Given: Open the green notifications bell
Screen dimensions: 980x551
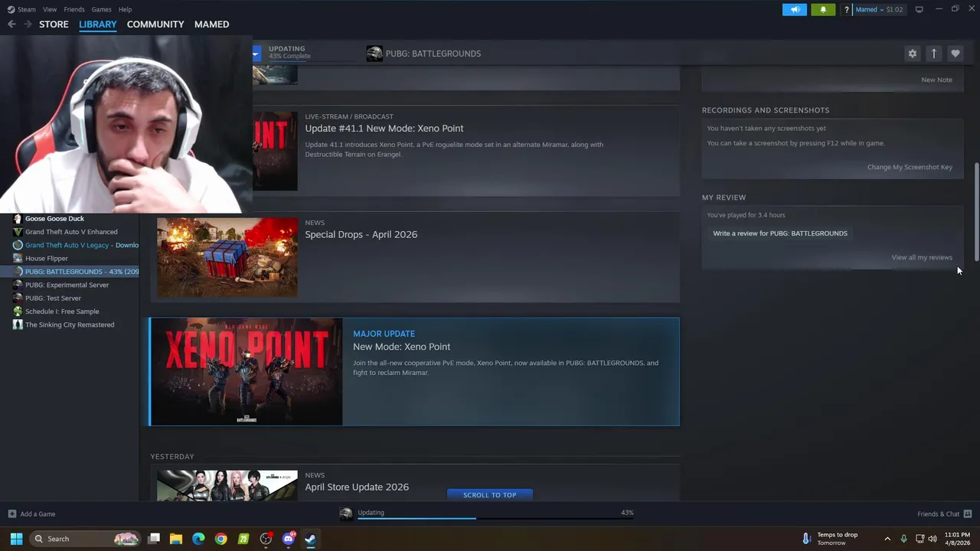Looking at the screenshot, I should (x=823, y=9).
